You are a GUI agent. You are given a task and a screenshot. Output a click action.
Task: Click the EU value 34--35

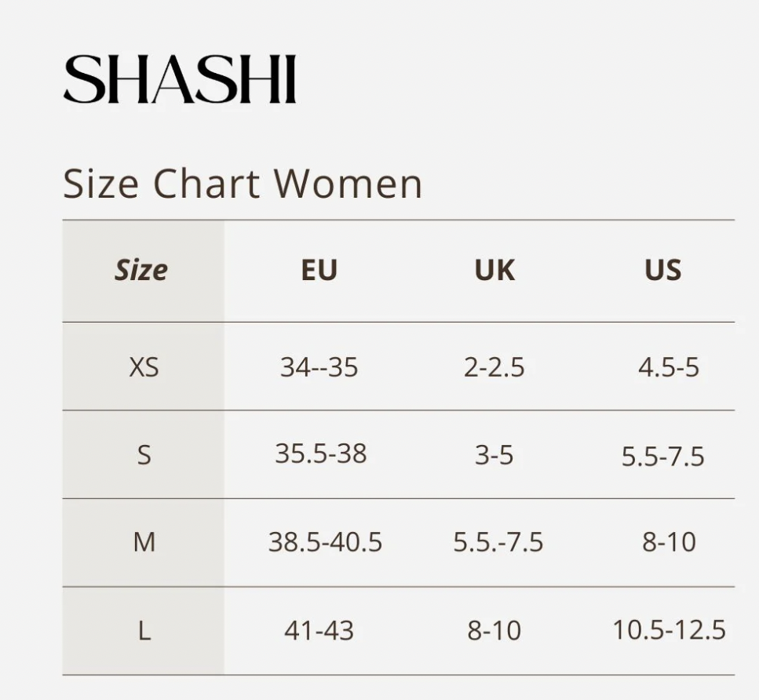[319, 367]
